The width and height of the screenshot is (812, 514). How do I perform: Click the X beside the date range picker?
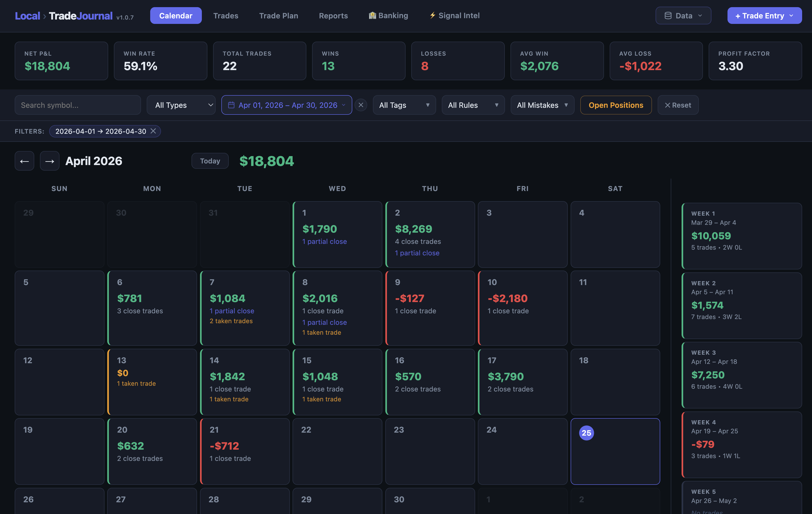click(x=361, y=105)
